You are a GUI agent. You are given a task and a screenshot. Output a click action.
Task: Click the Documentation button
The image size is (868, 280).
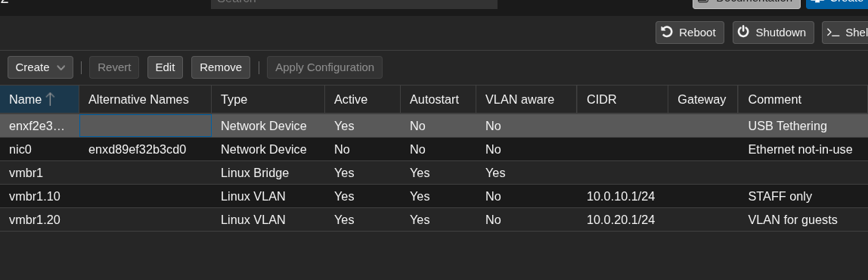(746, 3)
